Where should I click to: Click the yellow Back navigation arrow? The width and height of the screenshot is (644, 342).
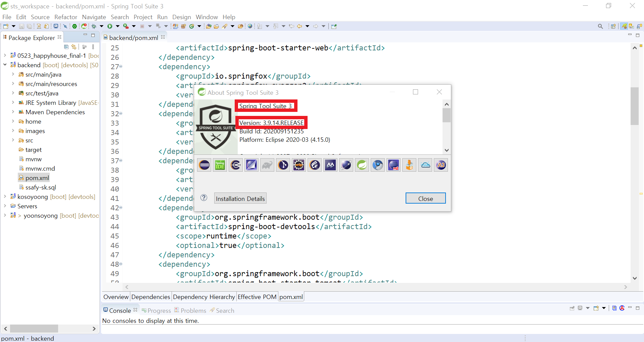click(x=300, y=26)
